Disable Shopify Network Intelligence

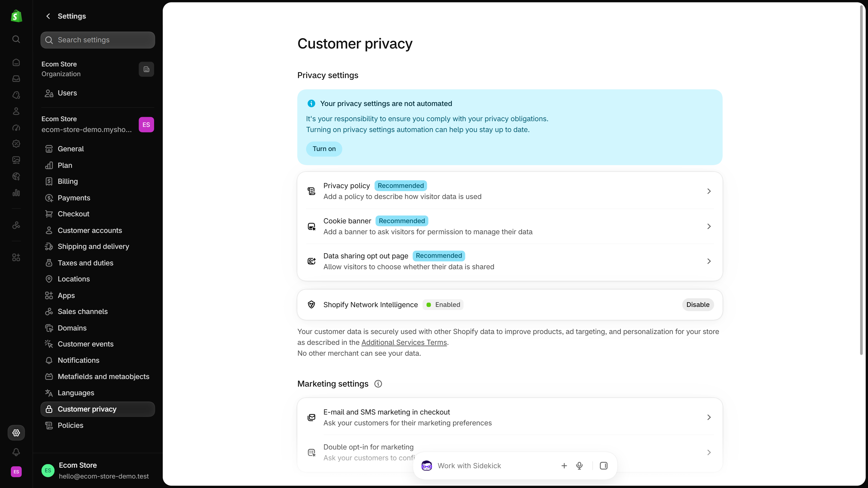[x=698, y=305]
